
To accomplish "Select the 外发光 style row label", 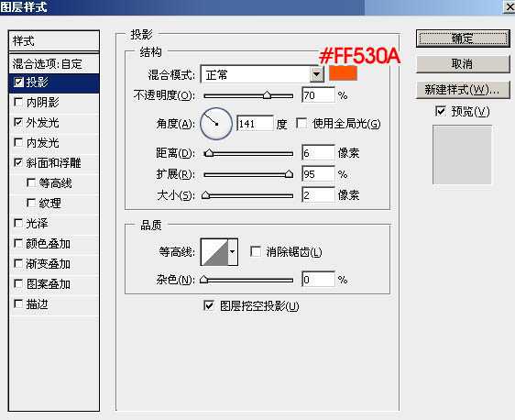I will [43, 123].
